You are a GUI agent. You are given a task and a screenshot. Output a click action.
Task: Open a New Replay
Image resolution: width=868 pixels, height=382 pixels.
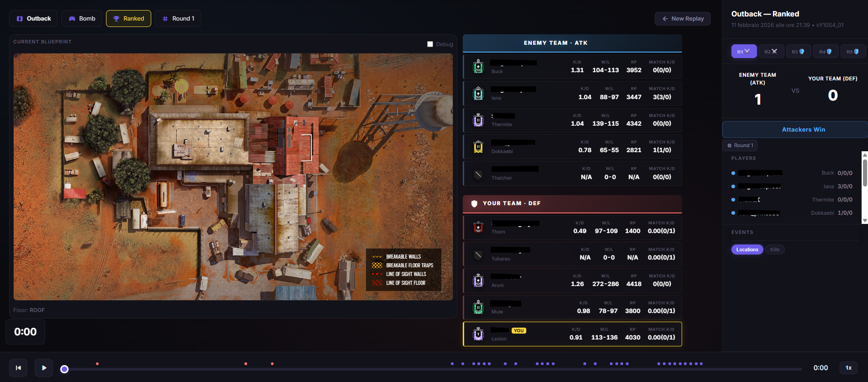(x=683, y=19)
